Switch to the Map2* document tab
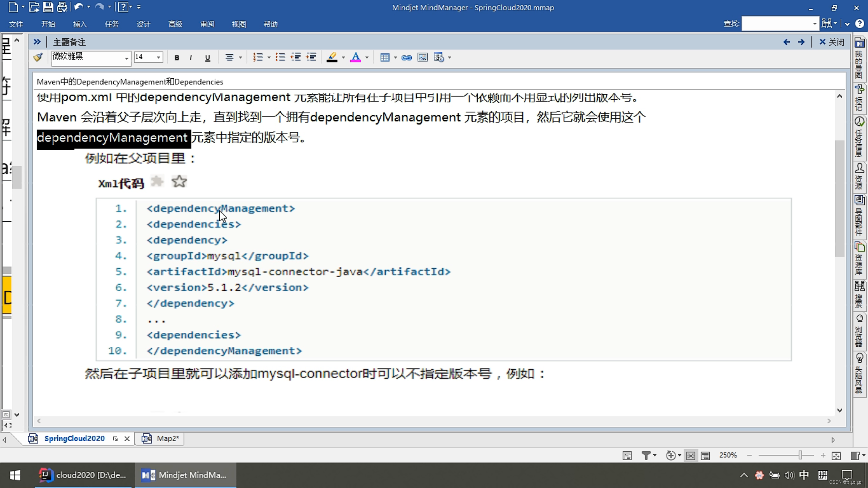Screen dimensions: 868x488 click(160, 439)
